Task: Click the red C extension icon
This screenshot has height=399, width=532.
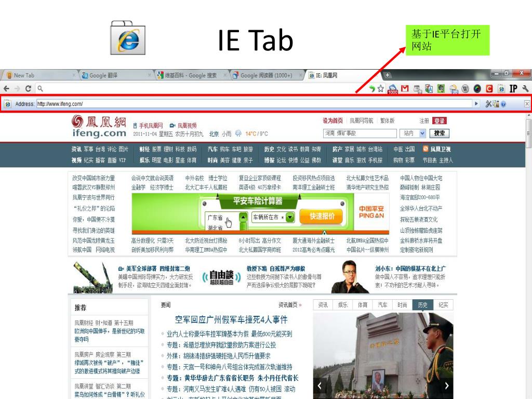Action: (489, 88)
